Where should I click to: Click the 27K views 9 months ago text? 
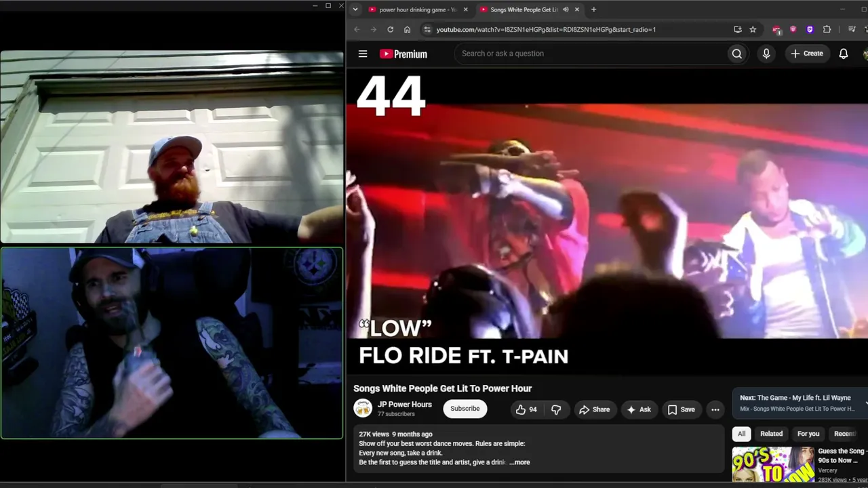point(395,434)
